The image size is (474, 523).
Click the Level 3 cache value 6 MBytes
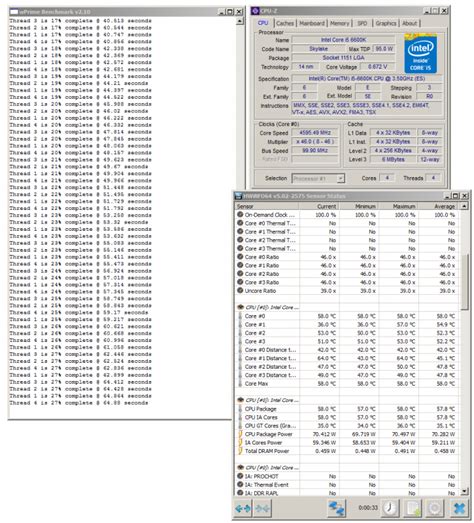pyautogui.click(x=393, y=159)
